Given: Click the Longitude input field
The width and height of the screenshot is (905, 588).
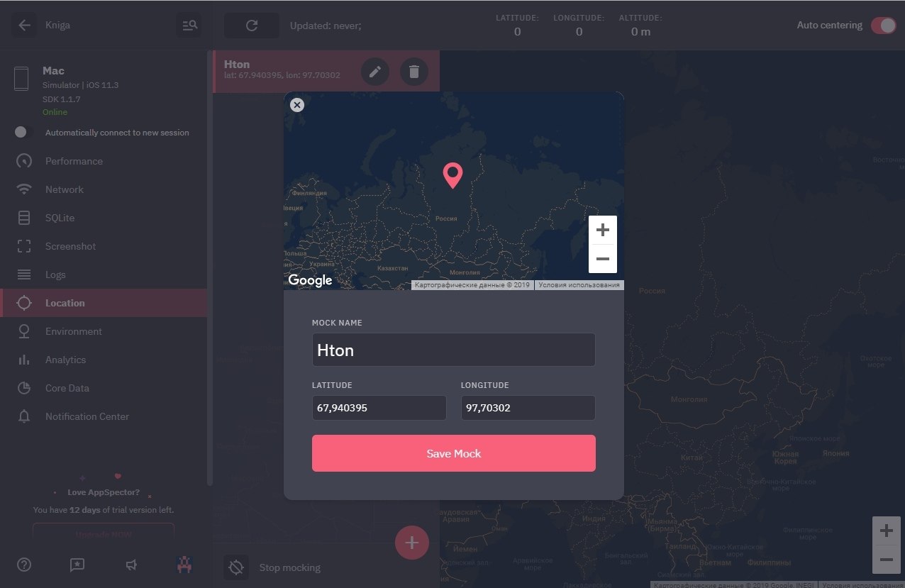Looking at the screenshot, I should coord(528,408).
